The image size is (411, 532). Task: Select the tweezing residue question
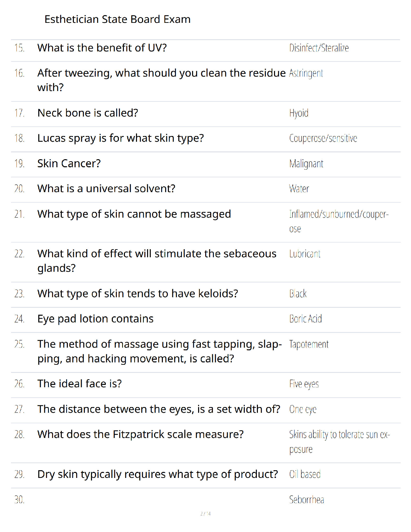tap(162, 80)
